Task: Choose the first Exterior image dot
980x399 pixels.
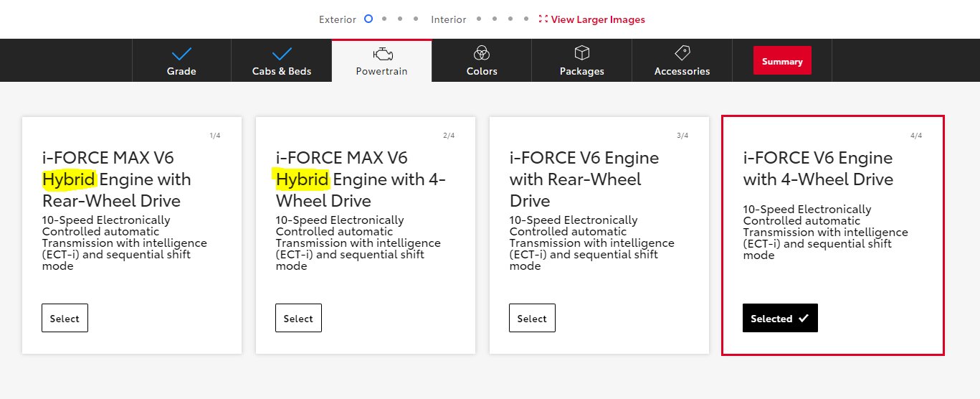Action: (368, 19)
